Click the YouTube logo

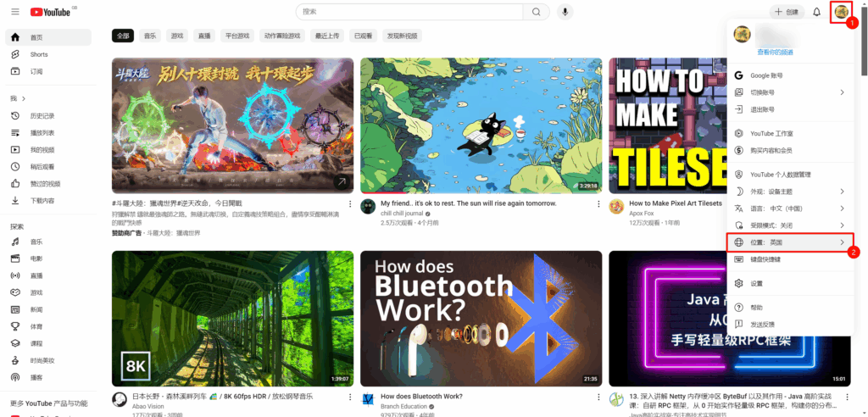(x=50, y=12)
